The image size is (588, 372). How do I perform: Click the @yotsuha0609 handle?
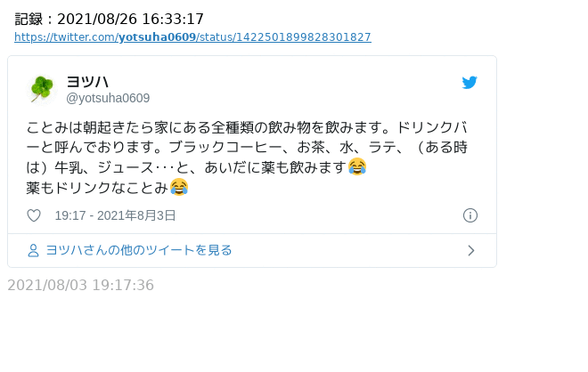click(108, 98)
